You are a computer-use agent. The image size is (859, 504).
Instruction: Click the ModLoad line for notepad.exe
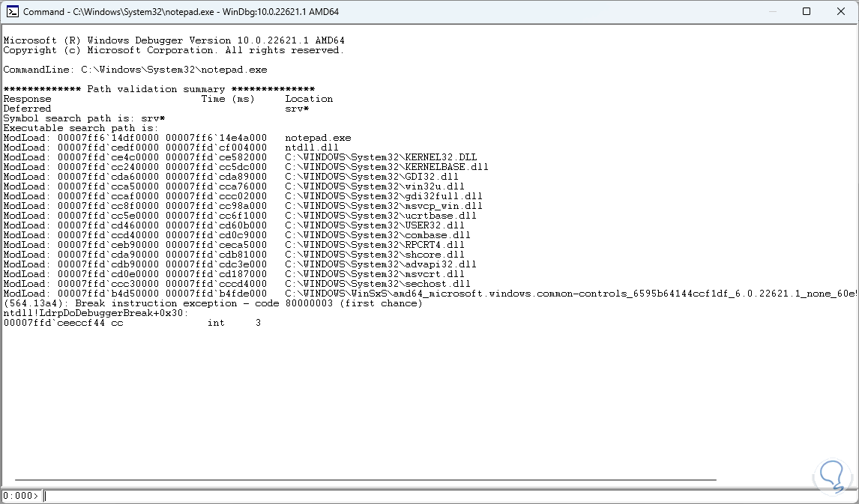[x=177, y=138]
